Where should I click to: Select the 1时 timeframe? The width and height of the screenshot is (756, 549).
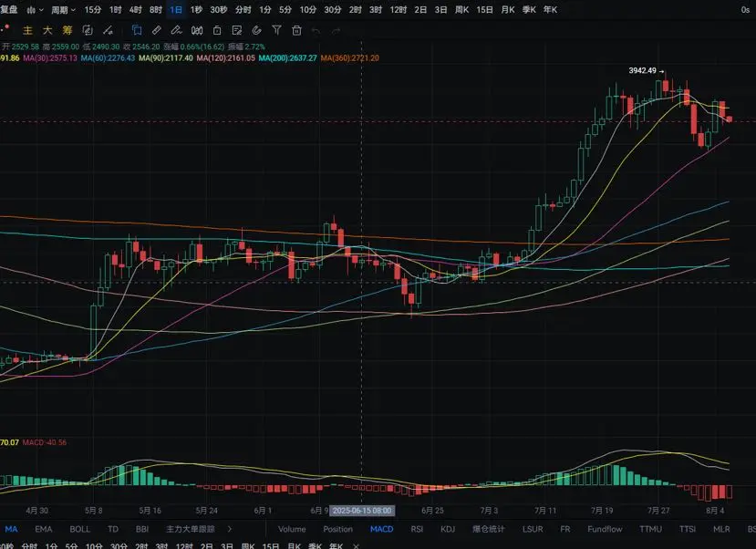pyautogui.click(x=115, y=10)
